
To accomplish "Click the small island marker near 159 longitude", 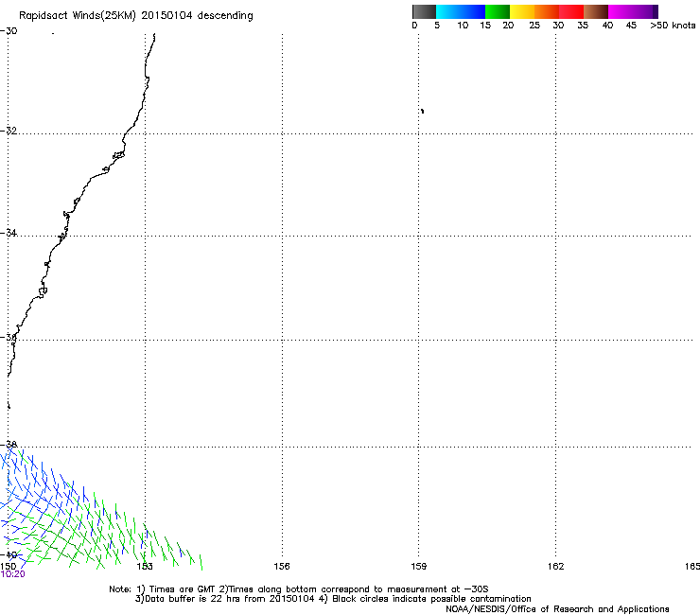I will (x=422, y=111).
